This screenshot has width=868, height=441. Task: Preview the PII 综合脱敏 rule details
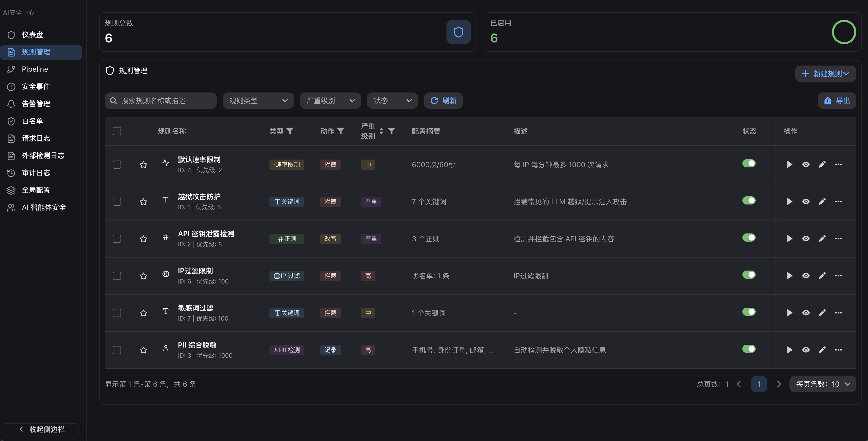coord(806,350)
